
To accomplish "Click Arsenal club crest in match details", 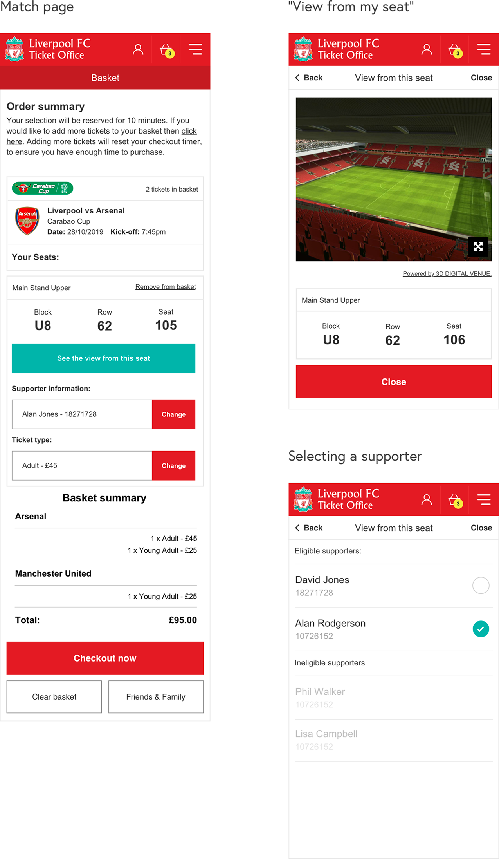I will coord(27,221).
